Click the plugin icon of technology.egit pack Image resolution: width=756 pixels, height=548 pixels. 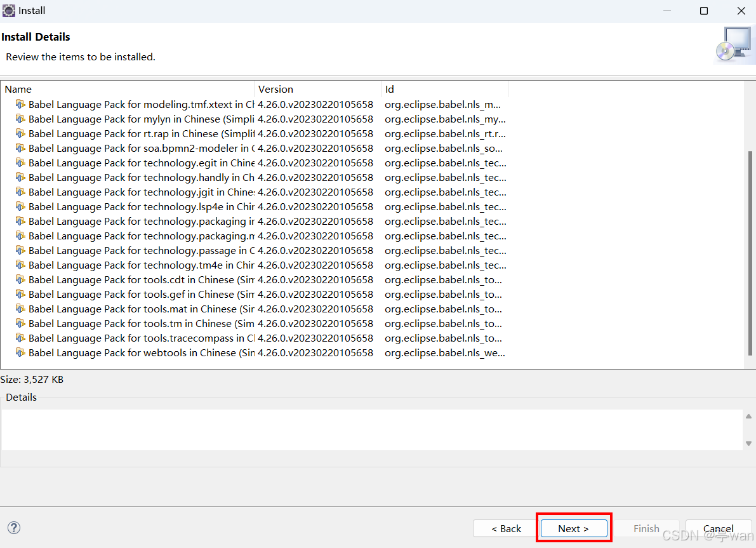pos(20,163)
